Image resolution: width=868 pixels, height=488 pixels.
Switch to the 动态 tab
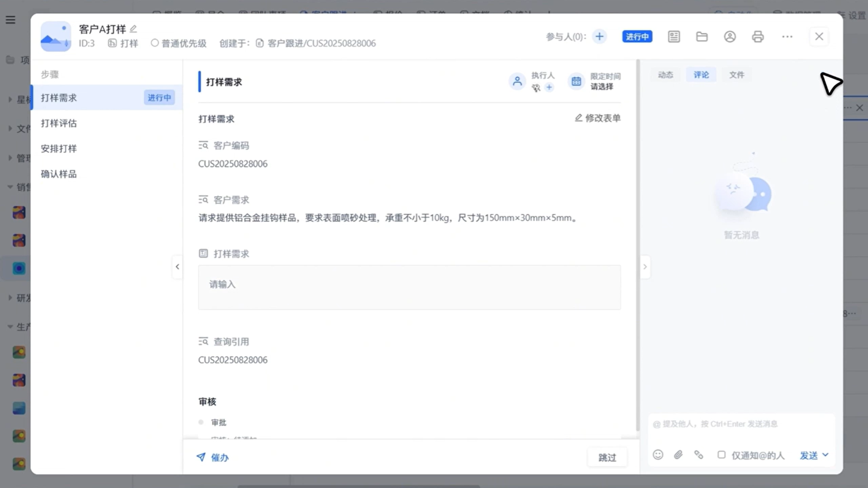(665, 75)
